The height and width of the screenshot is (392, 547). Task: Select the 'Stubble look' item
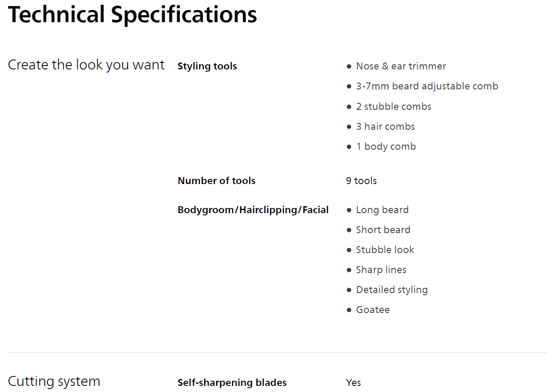pyautogui.click(x=385, y=250)
